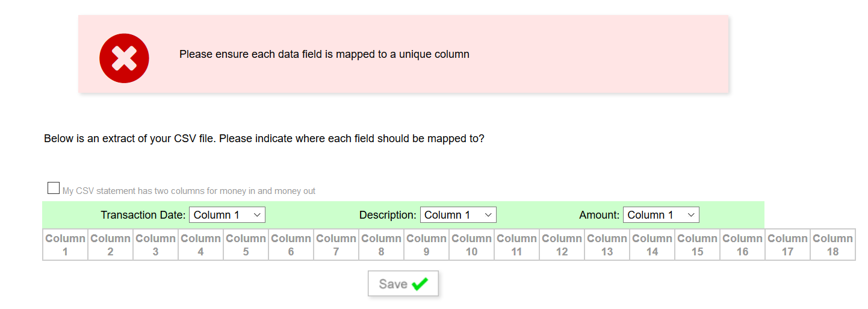Select the Column 9 header cell
The width and height of the screenshot is (868, 309).
[x=426, y=245]
